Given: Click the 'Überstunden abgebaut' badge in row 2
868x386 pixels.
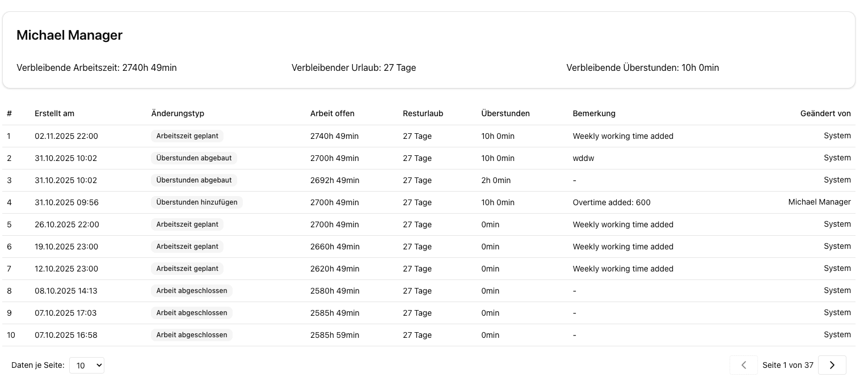Looking at the screenshot, I should point(193,158).
